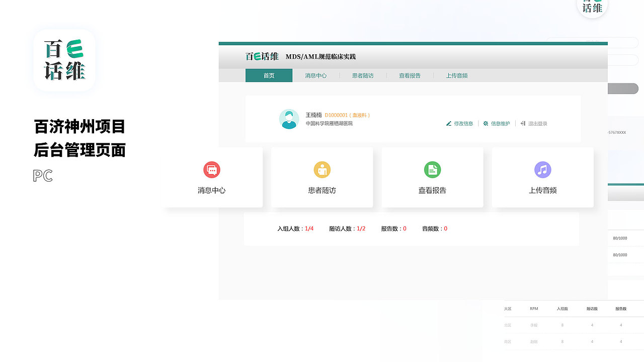This screenshot has height=362, width=644.
Task: Open the 信息维护 link
Action: point(501,124)
